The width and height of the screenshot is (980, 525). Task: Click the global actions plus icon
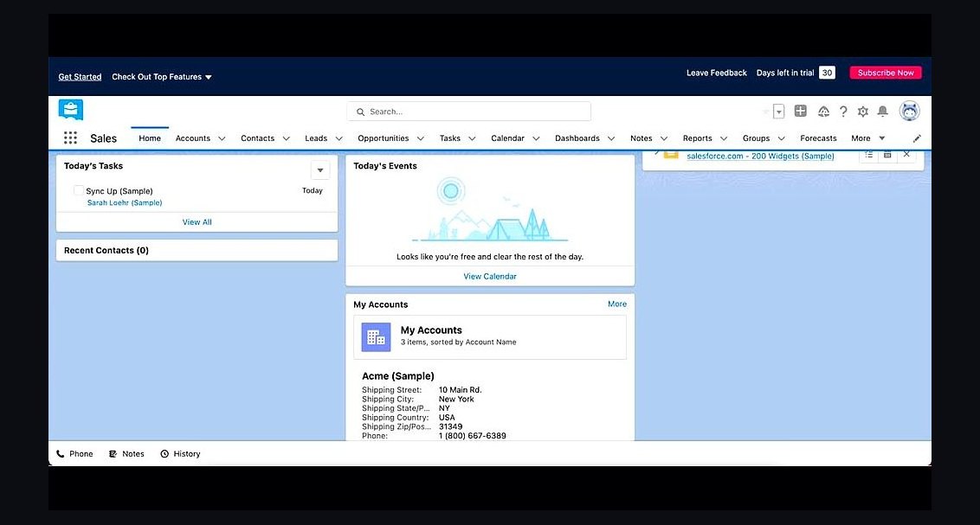click(800, 111)
